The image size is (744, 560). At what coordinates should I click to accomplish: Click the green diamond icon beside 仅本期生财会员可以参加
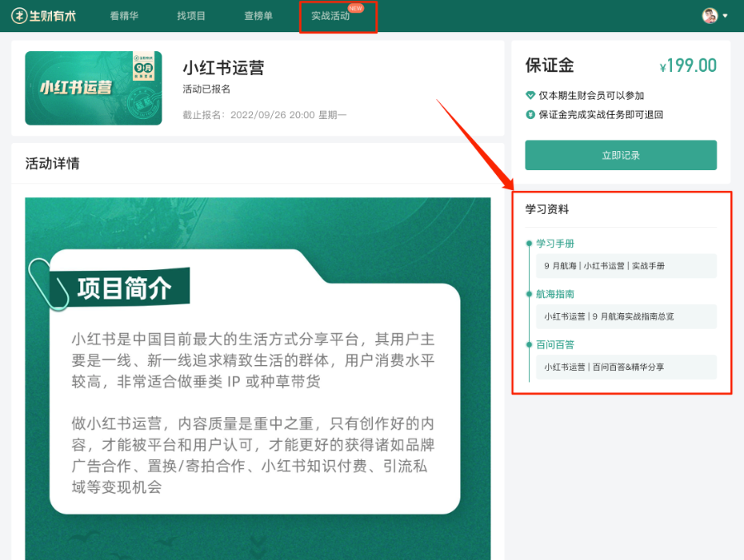(x=531, y=95)
